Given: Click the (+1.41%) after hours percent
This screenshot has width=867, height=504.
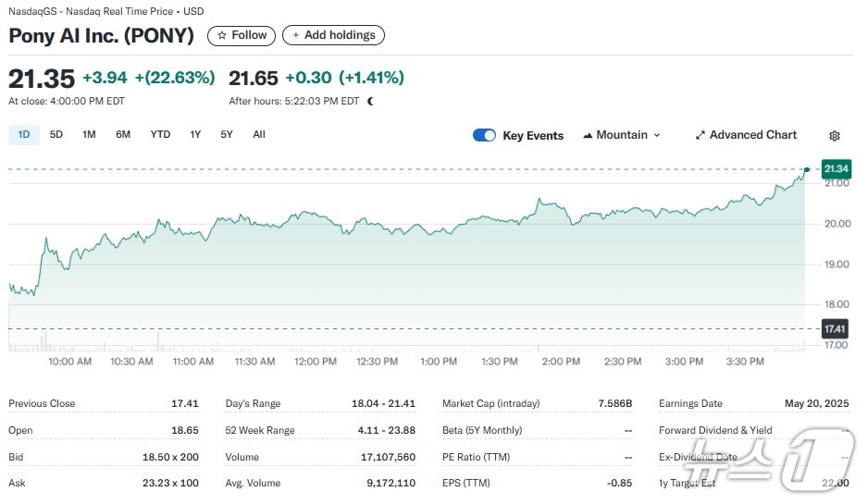Looking at the screenshot, I should coord(372,78).
